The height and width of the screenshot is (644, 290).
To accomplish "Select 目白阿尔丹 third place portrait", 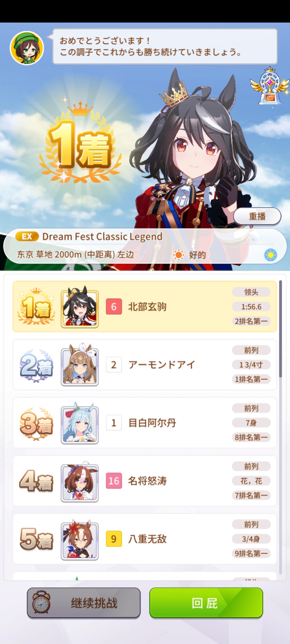I will (x=80, y=425).
